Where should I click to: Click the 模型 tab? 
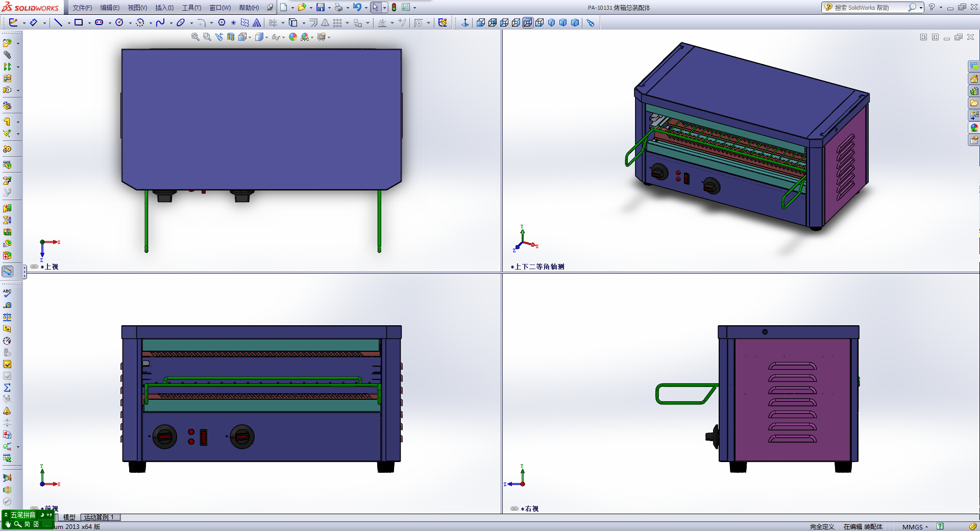[x=69, y=517]
